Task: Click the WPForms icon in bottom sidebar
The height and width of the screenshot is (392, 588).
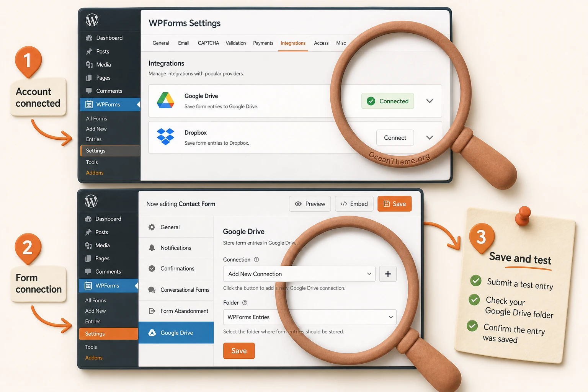Action: pyautogui.click(x=88, y=286)
